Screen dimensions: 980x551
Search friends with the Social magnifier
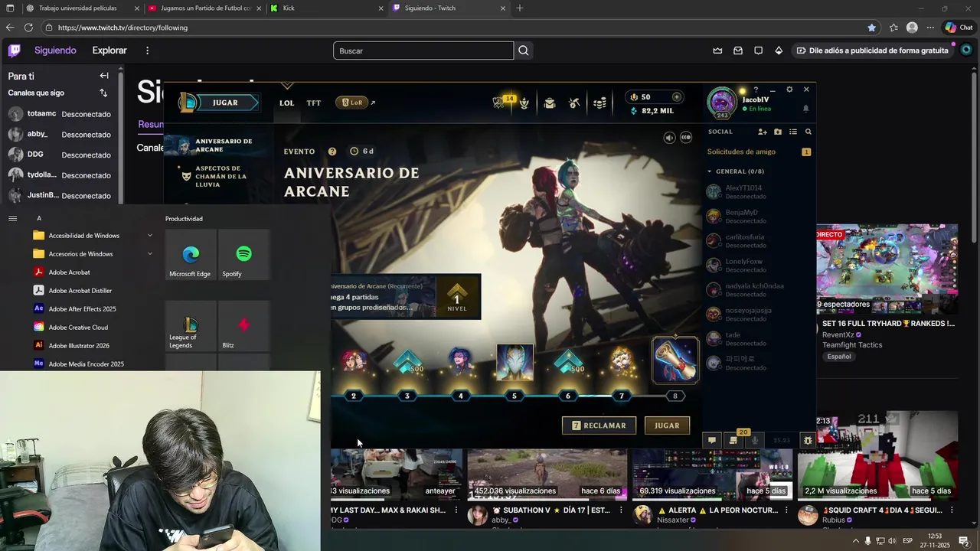808,132
